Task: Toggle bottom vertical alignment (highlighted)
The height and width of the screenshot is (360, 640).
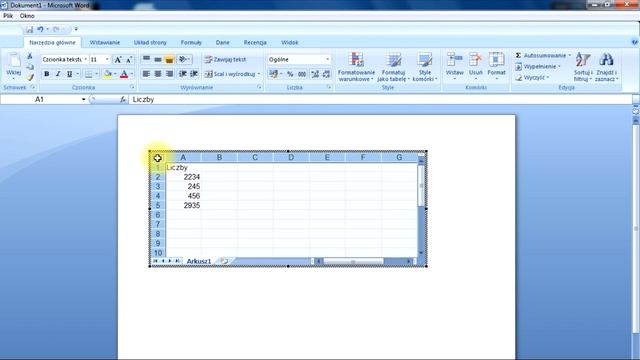Action: coord(169,60)
